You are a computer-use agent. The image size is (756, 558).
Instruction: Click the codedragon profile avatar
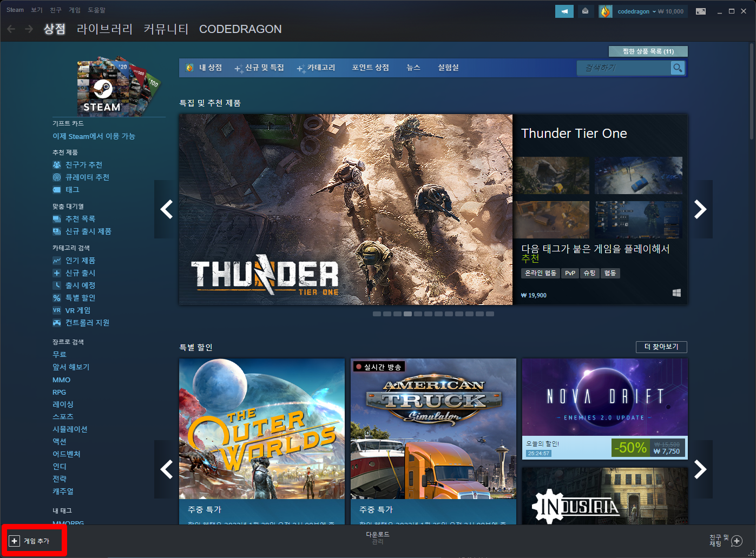coord(605,11)
